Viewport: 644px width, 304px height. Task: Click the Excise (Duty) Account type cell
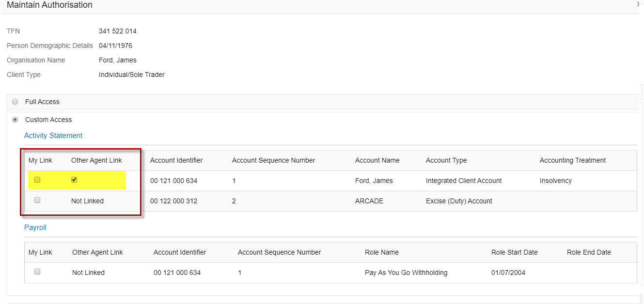point(458,201)
